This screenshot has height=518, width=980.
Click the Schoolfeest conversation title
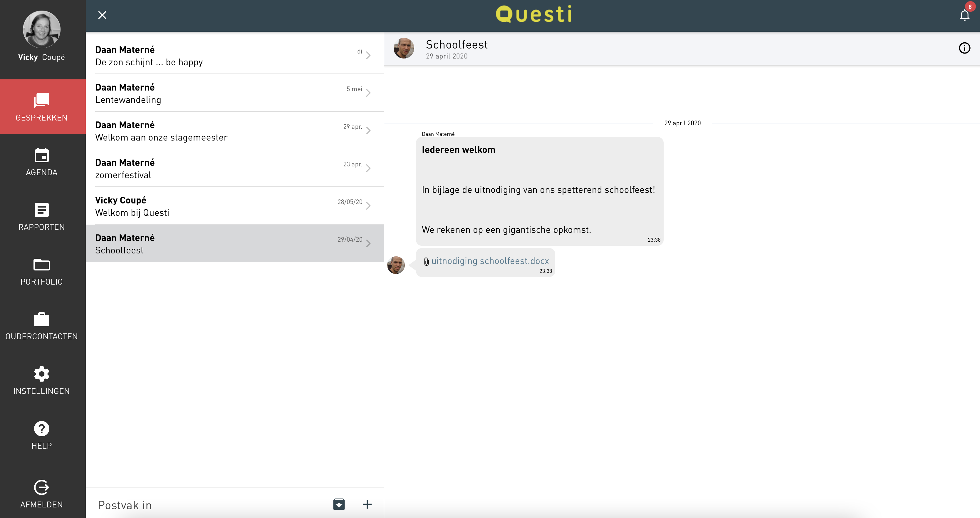[x=457, y=44]
